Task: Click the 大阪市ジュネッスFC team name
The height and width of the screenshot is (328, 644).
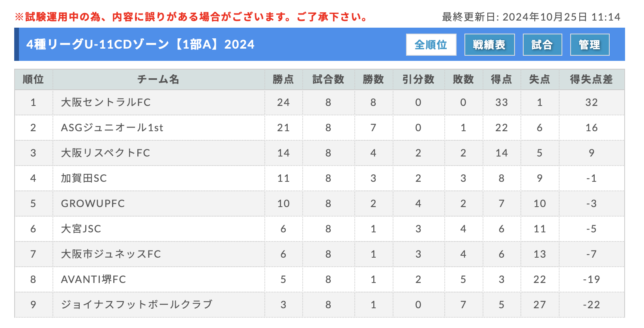Action: (x=111, y=254)
